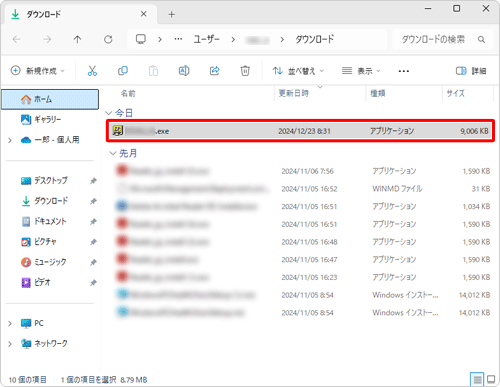Screen dimensions: 500x387
Task: Sort by the 種類 column header
Action: [378, 93]
